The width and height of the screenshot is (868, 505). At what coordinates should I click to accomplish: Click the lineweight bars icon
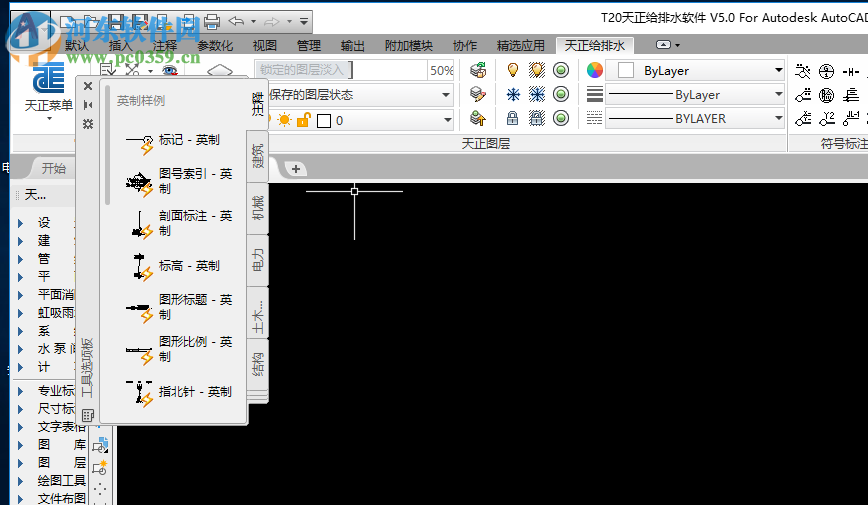tap(595, 95)
